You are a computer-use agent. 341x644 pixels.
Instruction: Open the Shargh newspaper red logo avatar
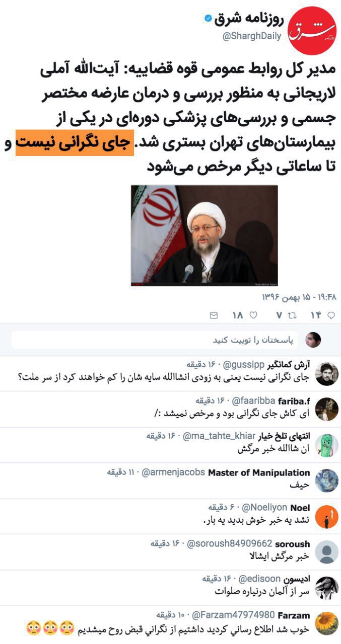pos(312,30)
